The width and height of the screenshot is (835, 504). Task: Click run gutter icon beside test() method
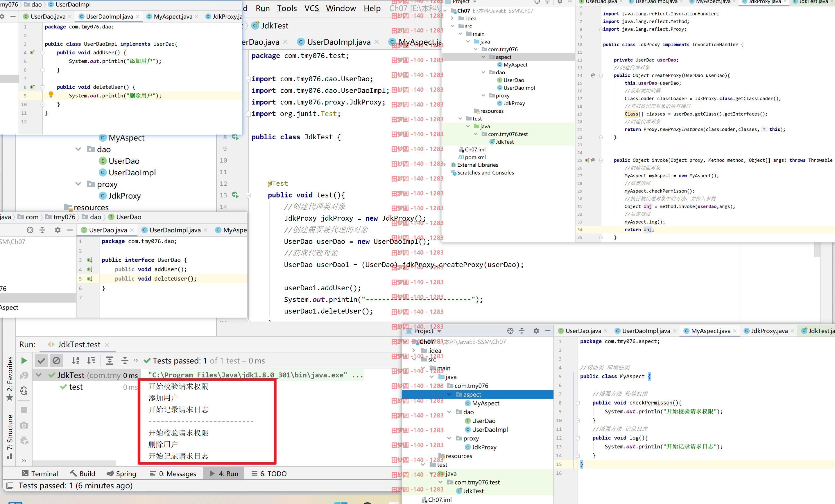coord(235,195)
